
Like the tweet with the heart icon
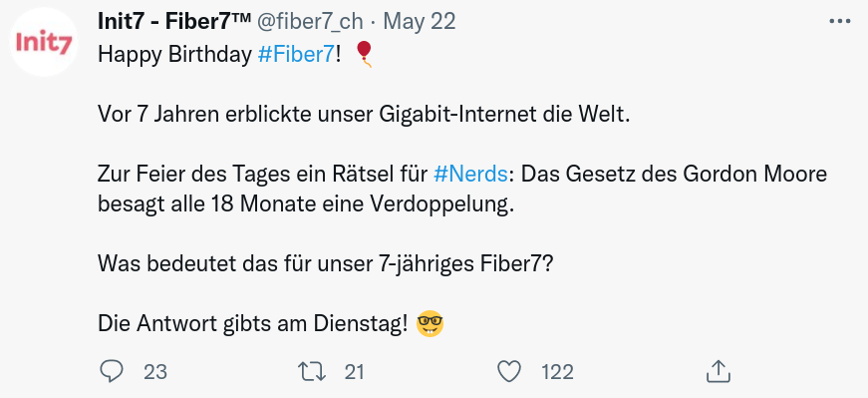509,371
